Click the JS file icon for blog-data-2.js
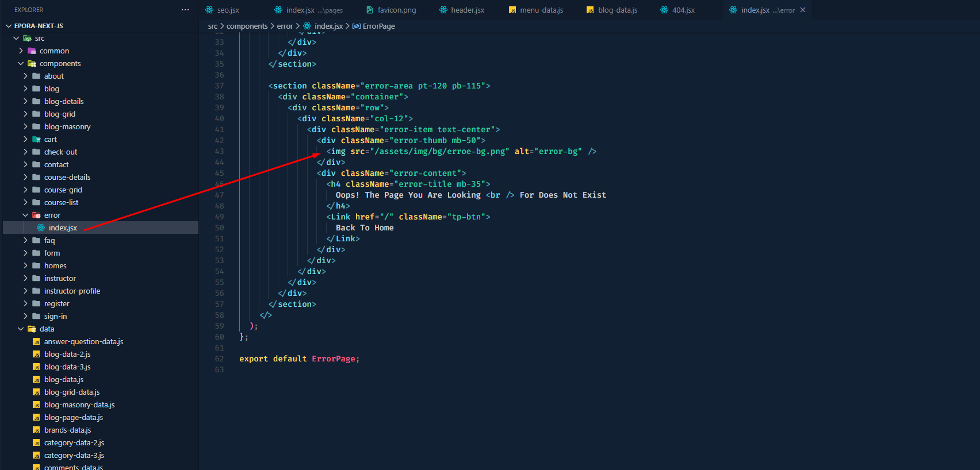 (x=36, y=355)
